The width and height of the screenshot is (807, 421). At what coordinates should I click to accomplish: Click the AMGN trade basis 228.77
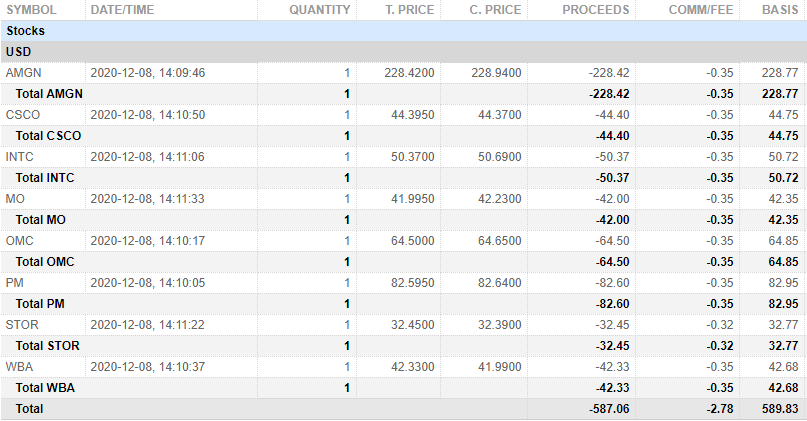pos(780,73)
